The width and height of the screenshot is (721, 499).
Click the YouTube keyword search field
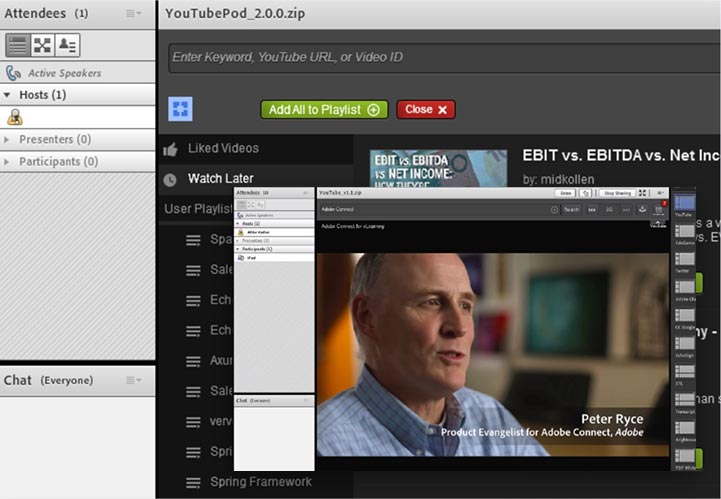coord(444,58)
